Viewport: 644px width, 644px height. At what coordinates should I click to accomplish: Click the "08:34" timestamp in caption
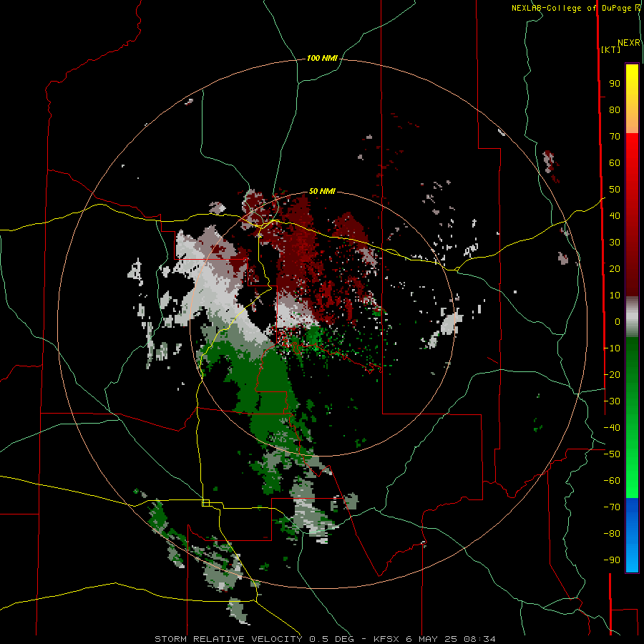pos(479,639)
